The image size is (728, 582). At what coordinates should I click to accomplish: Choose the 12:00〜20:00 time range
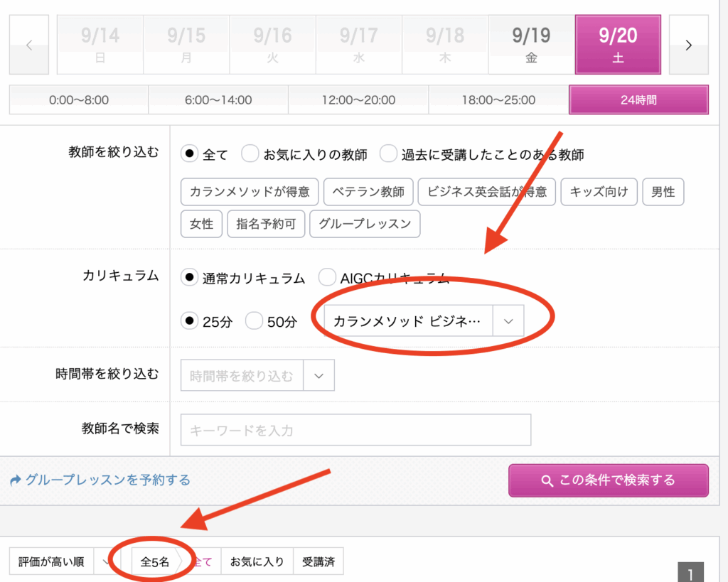tap(358, 100)
